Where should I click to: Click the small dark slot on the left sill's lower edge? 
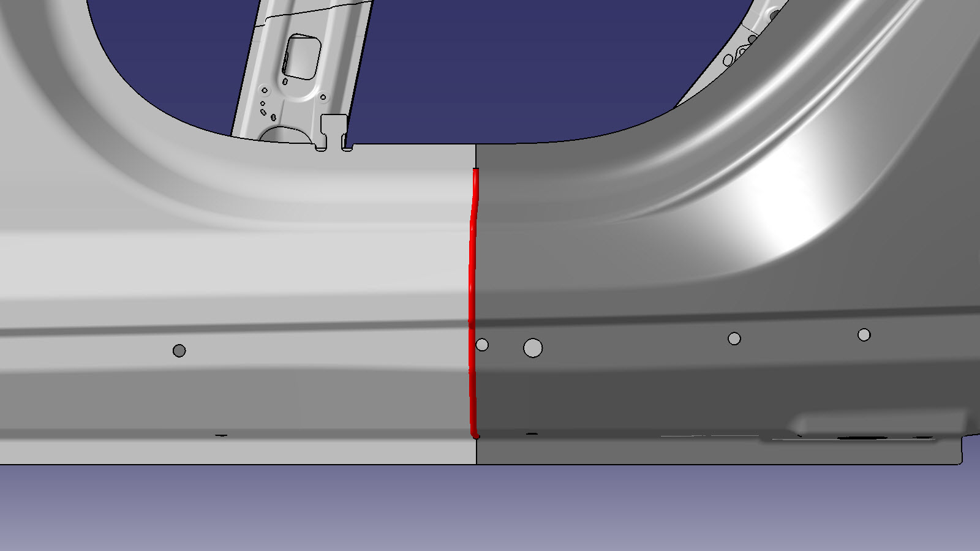[x=221, y=435]
